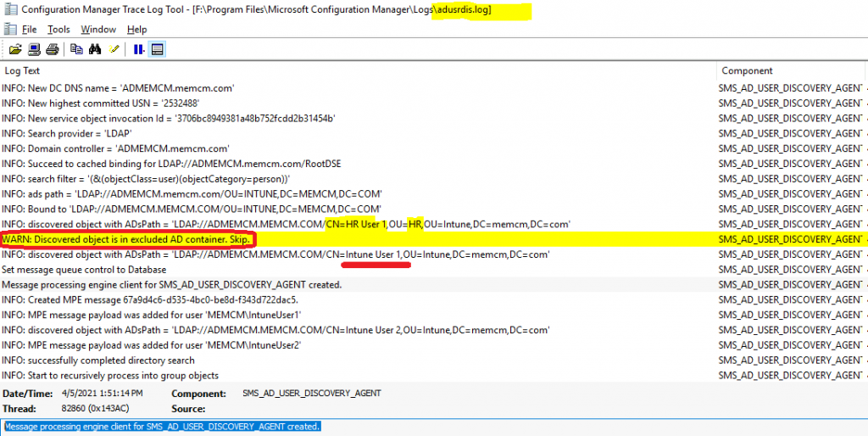The image size is (868, 436).
Task: Click the Component cell of the "Set message queue control to Database" row
Action: pyautogui.click(x=791, y=269)
